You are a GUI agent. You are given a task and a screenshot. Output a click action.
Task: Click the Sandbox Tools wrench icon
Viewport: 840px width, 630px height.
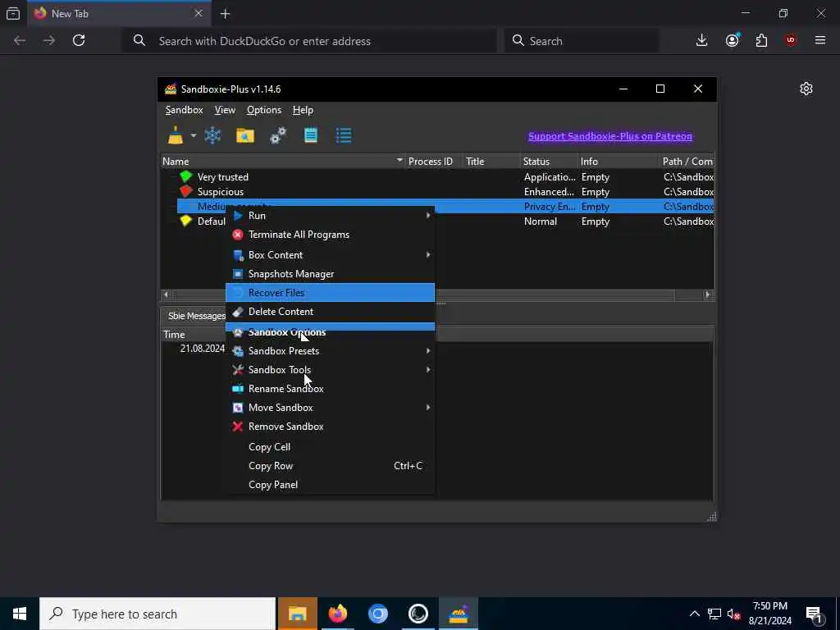click(238, 370)
